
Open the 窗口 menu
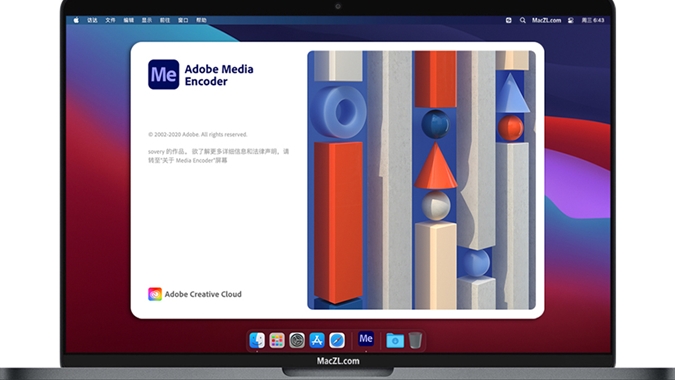click(x=183, y=20)
